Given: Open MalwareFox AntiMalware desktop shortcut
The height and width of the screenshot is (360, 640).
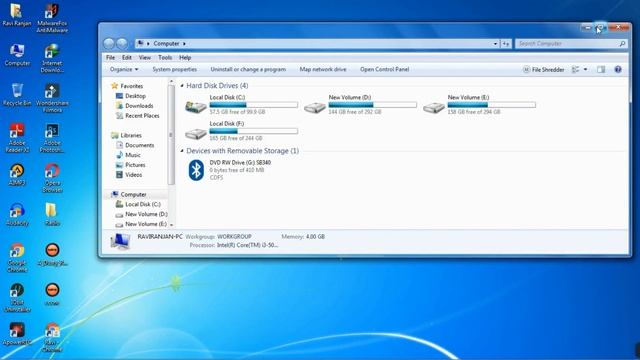Looking at the screenshot, I should click(x=52, y=18).
